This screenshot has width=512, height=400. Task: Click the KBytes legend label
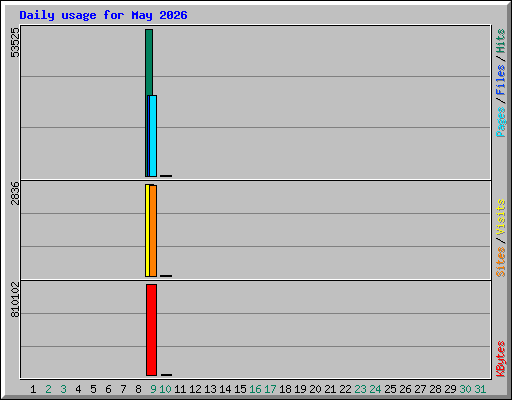500,359
